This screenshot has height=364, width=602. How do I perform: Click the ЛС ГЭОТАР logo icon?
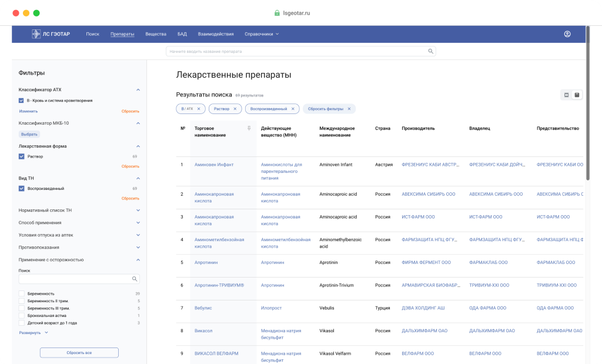[x=36, y=34]
